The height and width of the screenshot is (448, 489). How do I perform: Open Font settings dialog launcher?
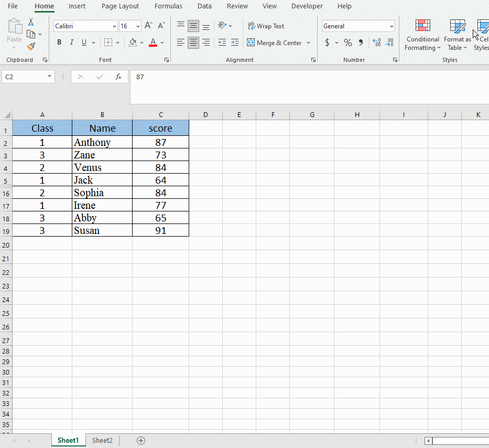tap(167, 60)
